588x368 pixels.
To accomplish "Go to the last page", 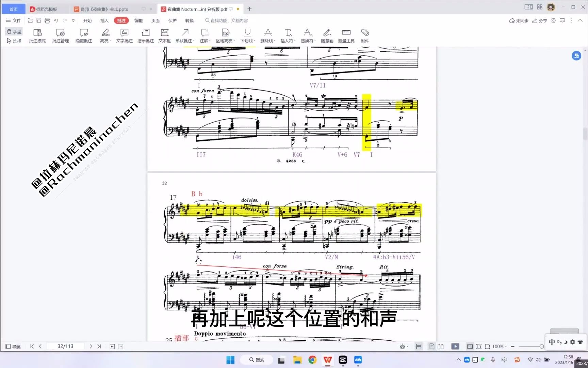I will pyautogui.click(x=99, y=346).
